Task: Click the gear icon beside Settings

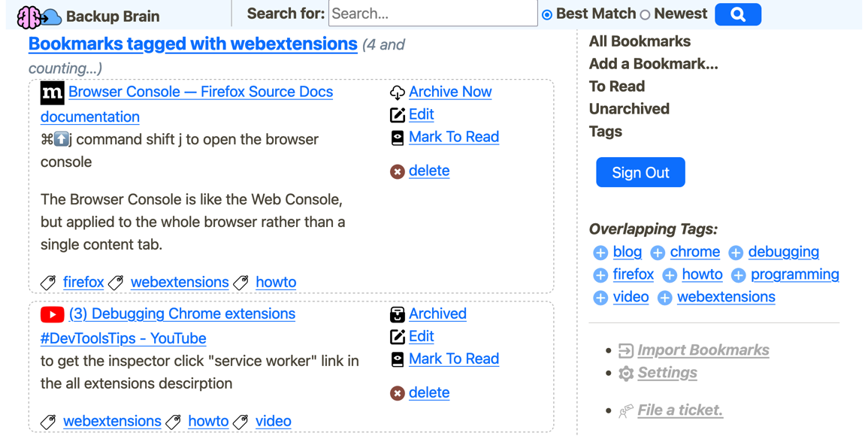Action: tap(625, 374)
